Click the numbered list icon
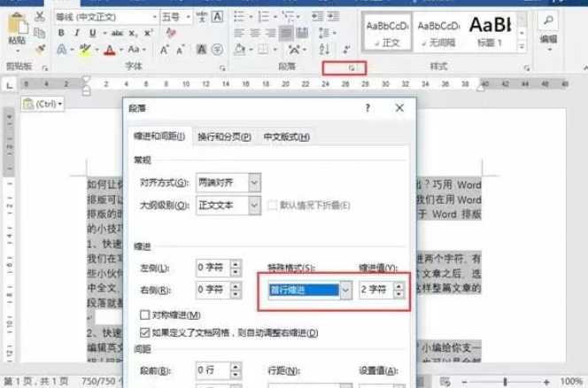The height and width of the screenshot is (388, 588). 263,17
